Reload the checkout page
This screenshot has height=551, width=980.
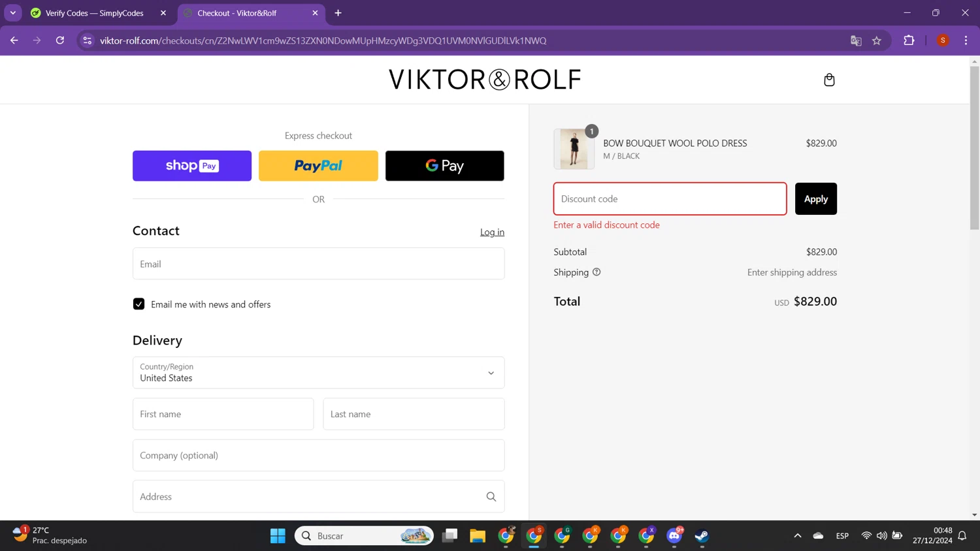coord(60,40)
